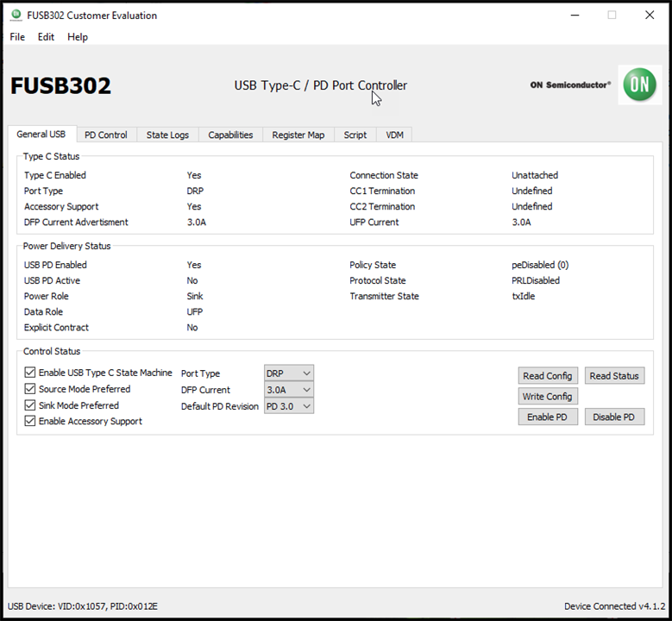672x621 pixels.
Task: Open the Port Type DRP dropdown
Action: (x=289, y=373)
